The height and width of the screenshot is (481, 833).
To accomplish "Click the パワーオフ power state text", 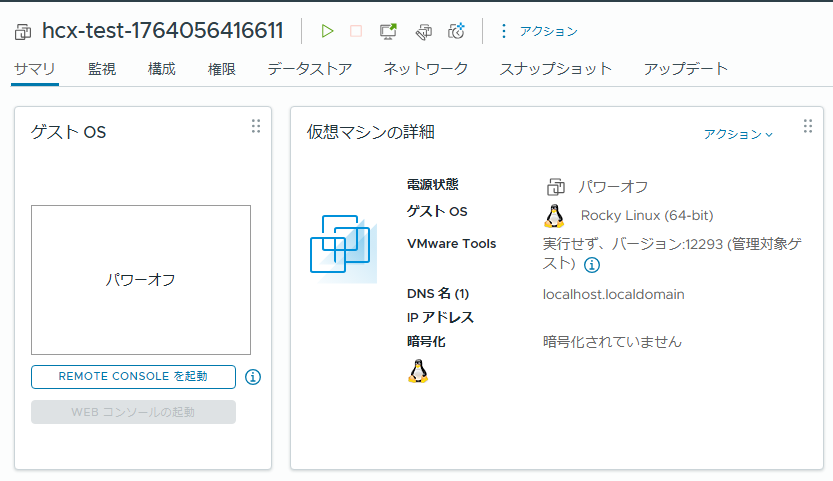I will [613, 187].
